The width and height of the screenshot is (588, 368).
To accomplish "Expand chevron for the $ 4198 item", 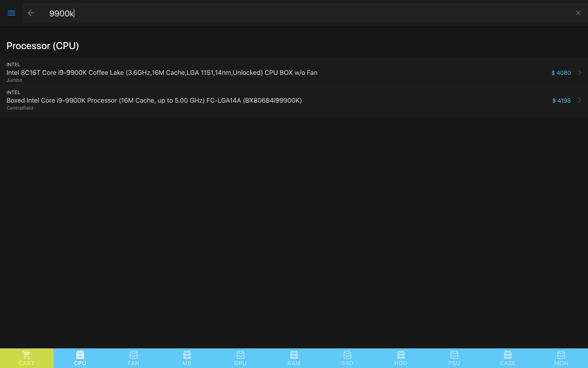I will (580, 100).
